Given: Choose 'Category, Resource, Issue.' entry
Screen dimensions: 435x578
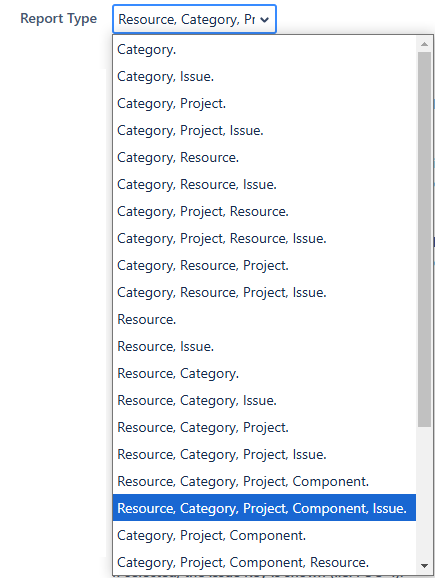Looking at the screenshot, I should 264,184.
